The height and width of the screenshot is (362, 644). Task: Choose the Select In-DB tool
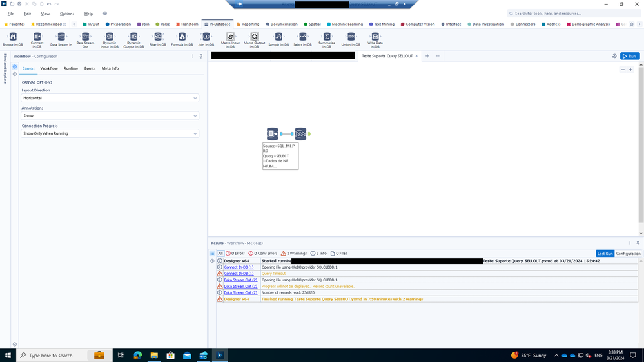click(303, 40)
